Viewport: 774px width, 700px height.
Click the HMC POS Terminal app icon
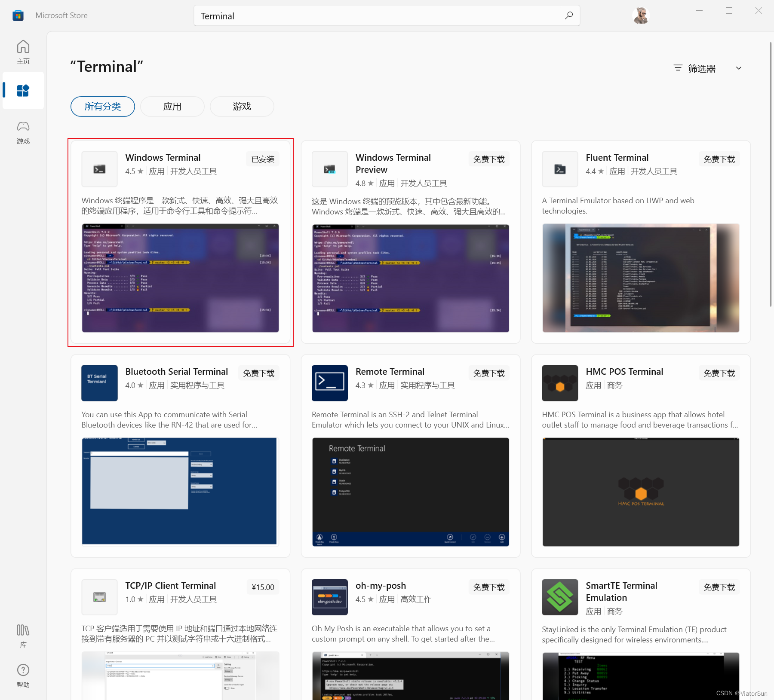click(560, 383)
